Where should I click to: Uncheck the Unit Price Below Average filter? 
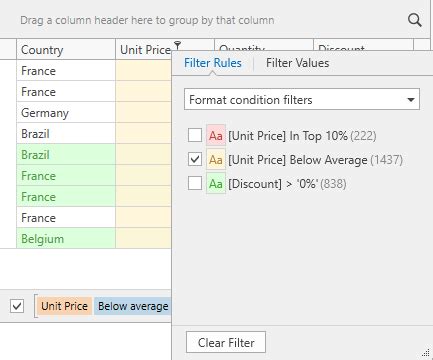pos(195,159)
